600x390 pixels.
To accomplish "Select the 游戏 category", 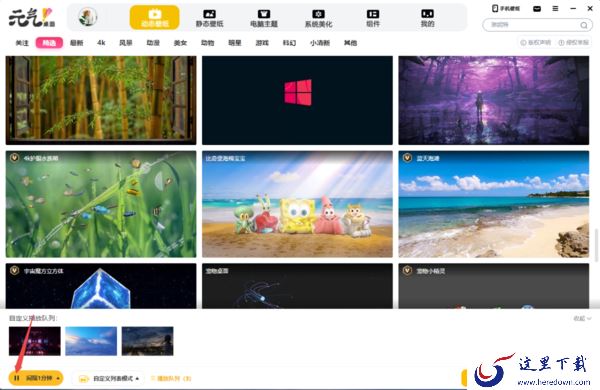I will tap(262, 43).
